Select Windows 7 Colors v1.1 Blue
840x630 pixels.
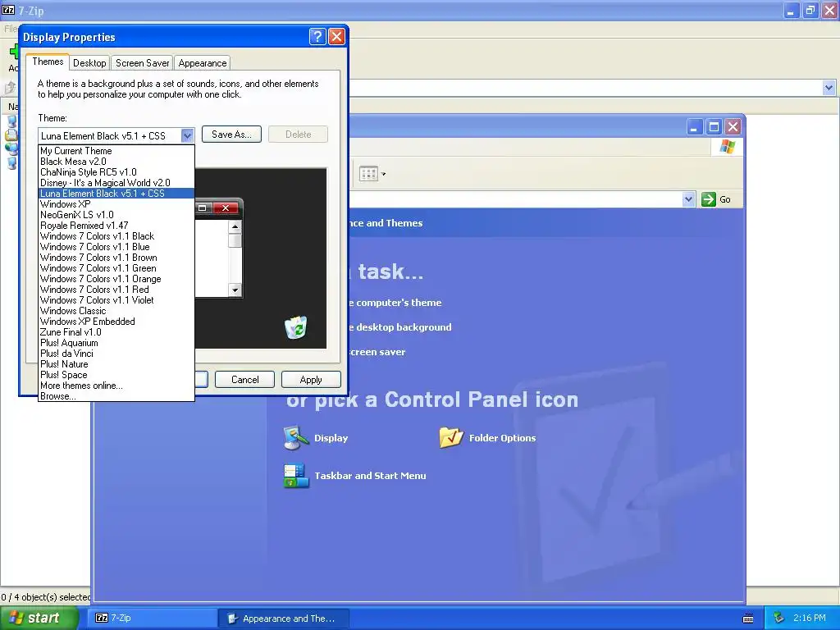tap(116, 247)
